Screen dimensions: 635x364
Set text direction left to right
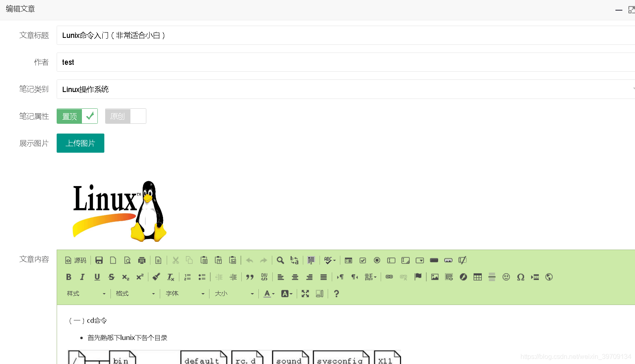click(340, 277)
